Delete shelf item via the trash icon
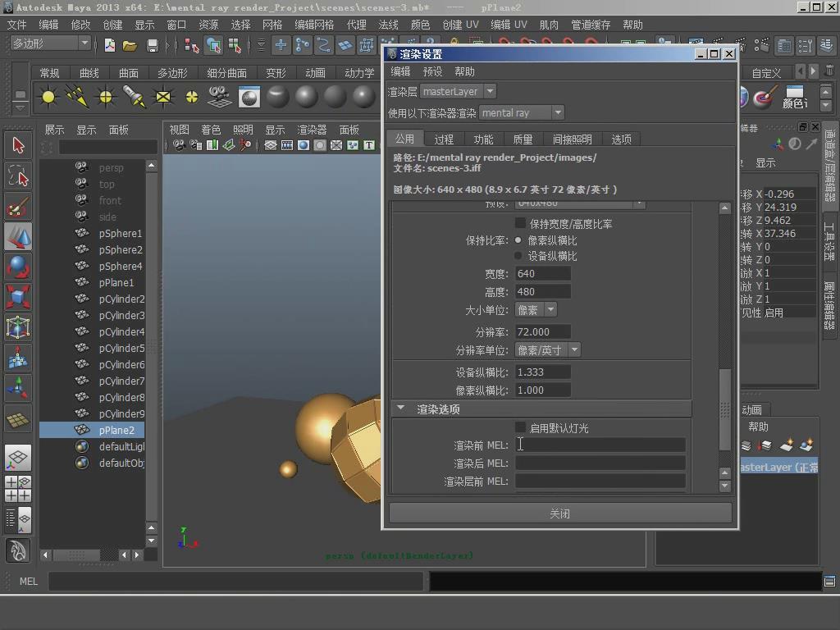This screenshot has width=840, height=630. click(x=829, y=71)
